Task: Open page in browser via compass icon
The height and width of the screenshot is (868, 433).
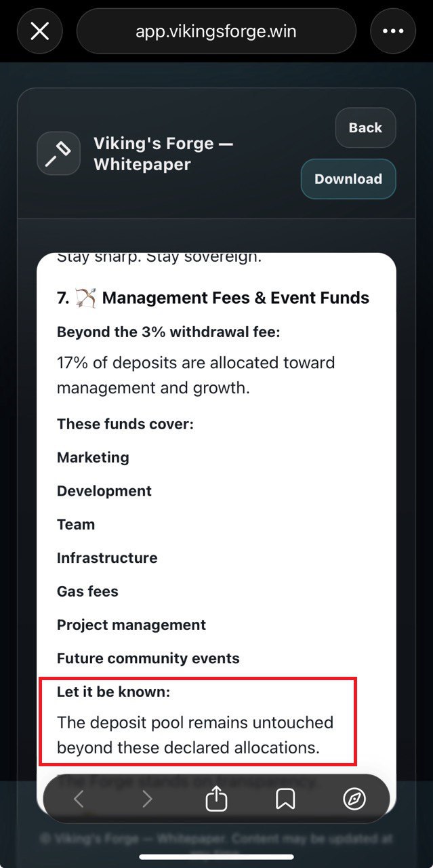Action: coord(354,800)
